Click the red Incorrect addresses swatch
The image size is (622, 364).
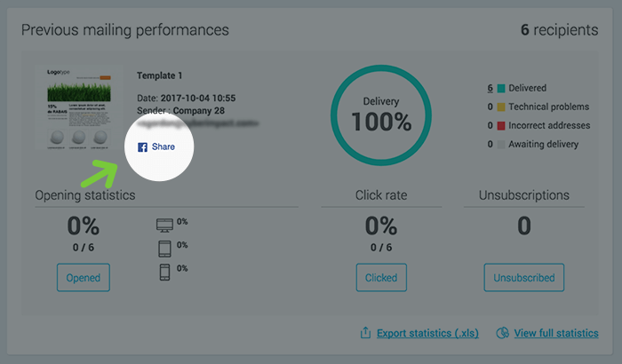tap(501, 125)
